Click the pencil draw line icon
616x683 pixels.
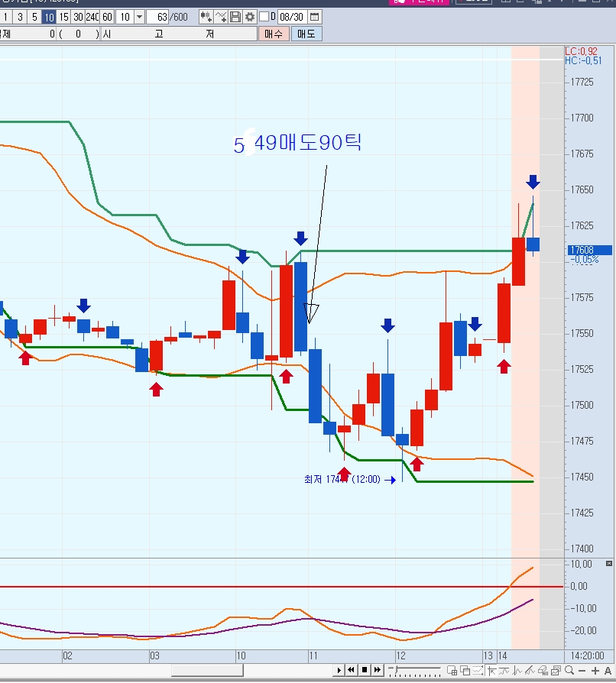coord(530,671)
